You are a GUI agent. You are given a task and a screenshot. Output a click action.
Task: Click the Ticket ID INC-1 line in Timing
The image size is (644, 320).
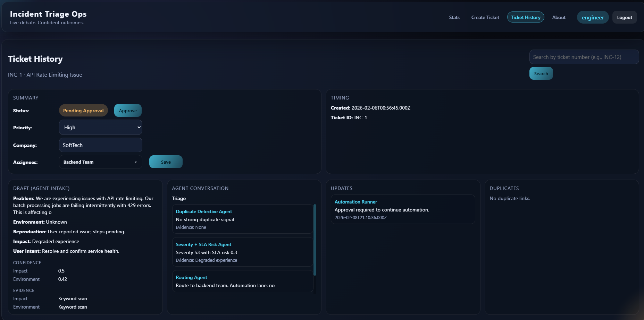point(349,118)
